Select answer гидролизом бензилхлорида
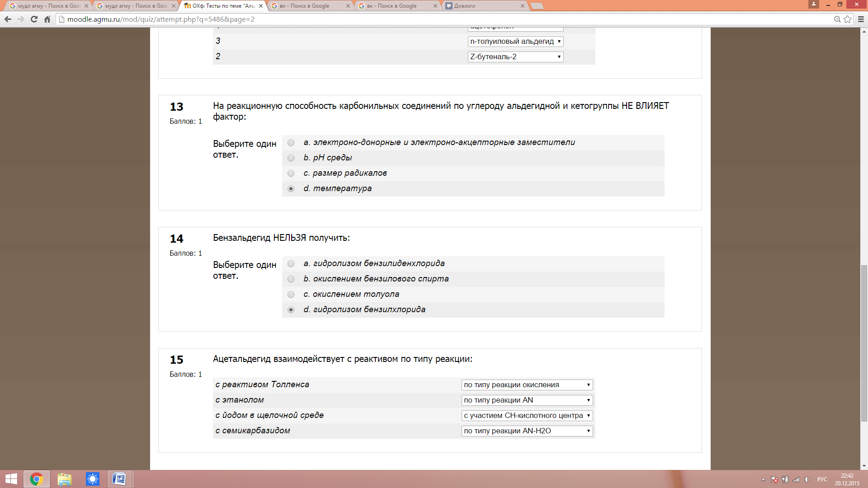The height and width of the screenshot is (488, 868). (291, 310)
